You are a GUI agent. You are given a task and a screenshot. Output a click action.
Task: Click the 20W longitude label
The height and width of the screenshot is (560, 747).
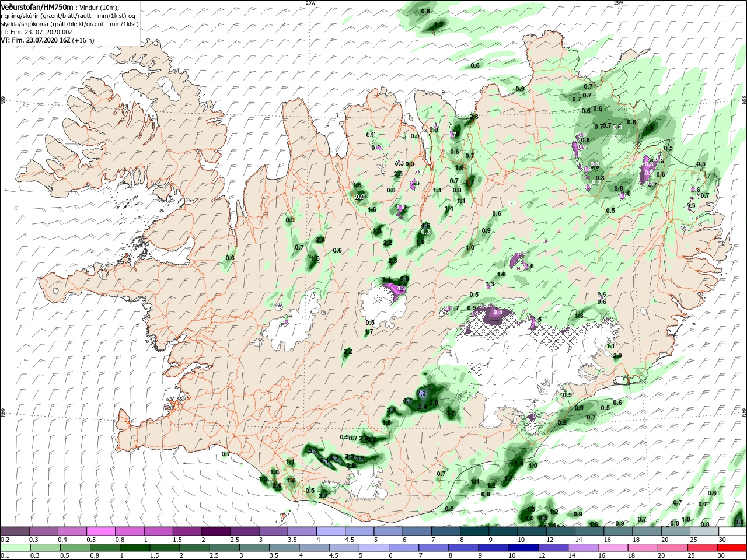click(310, 3)
